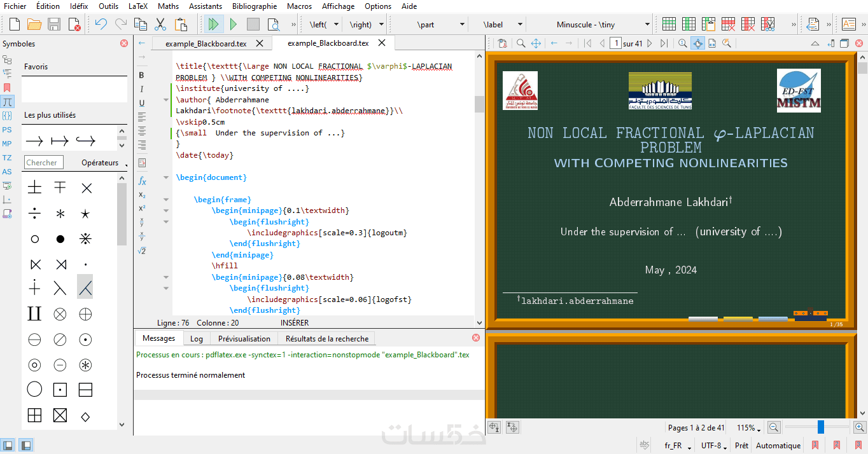This screenshot has width=868, height=454.
Task: Close the Symboles panel with red X
Action: tap(124, 43)
